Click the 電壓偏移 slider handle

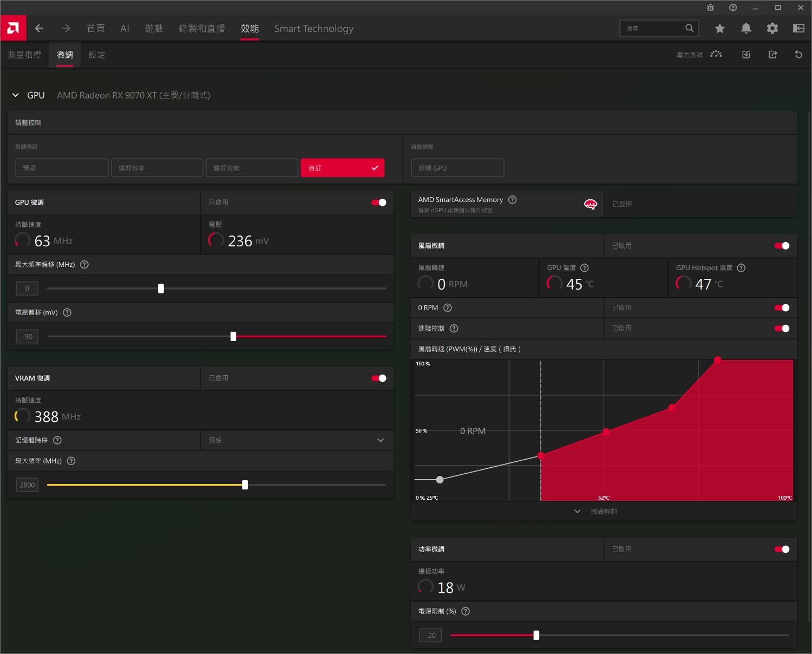coord(233,337)
